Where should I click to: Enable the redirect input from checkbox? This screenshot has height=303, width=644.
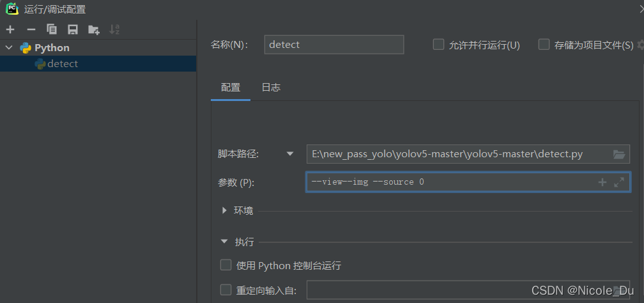tap(226, 290)
